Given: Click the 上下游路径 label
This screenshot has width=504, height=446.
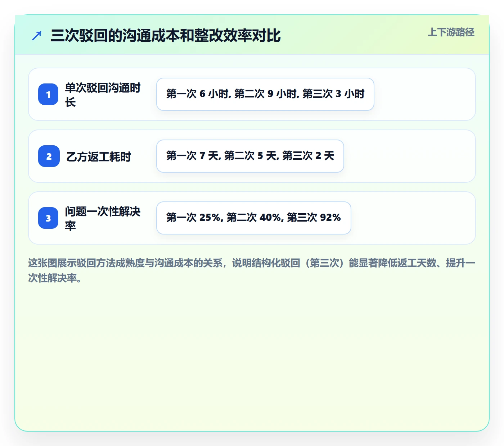Looking at the screenshot, I should tap(451, 32).
